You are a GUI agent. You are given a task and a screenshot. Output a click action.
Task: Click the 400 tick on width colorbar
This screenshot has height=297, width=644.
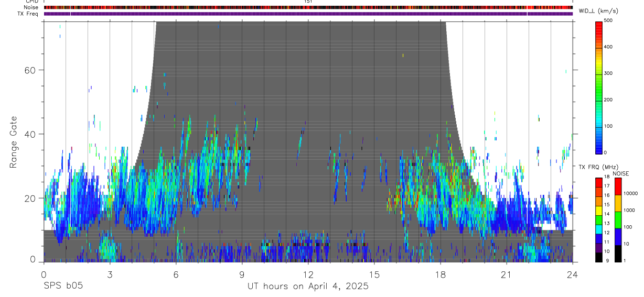click(608, 47)
